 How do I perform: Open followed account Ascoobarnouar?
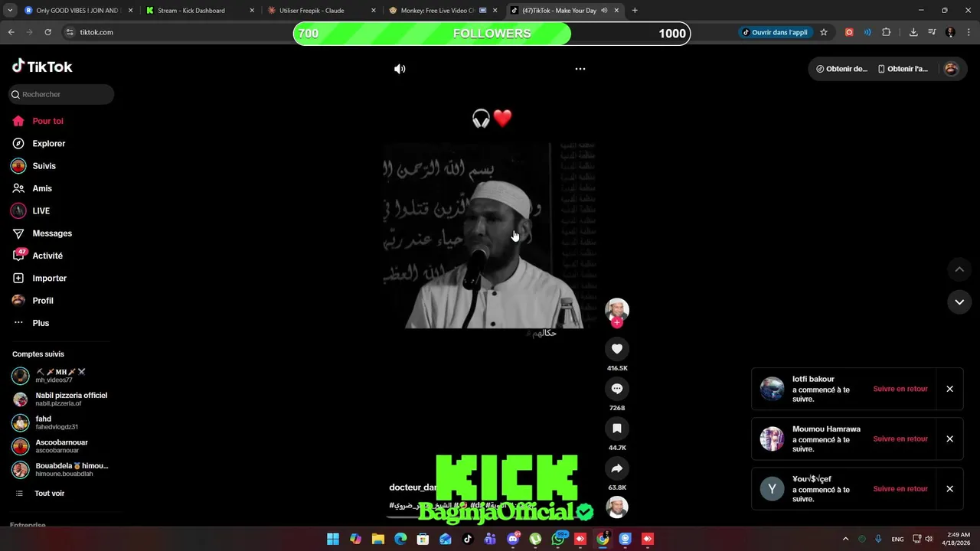[x=60, y=446]
